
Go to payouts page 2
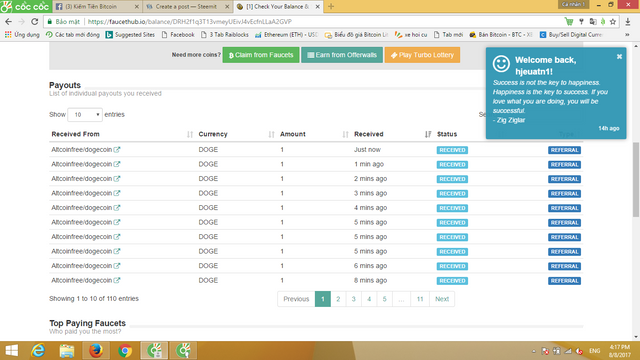click(x=338, y=299)
